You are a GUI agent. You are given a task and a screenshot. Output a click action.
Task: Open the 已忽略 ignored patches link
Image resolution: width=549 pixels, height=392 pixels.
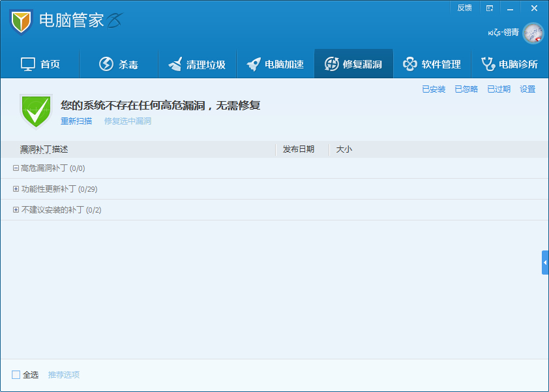point(466,89)
